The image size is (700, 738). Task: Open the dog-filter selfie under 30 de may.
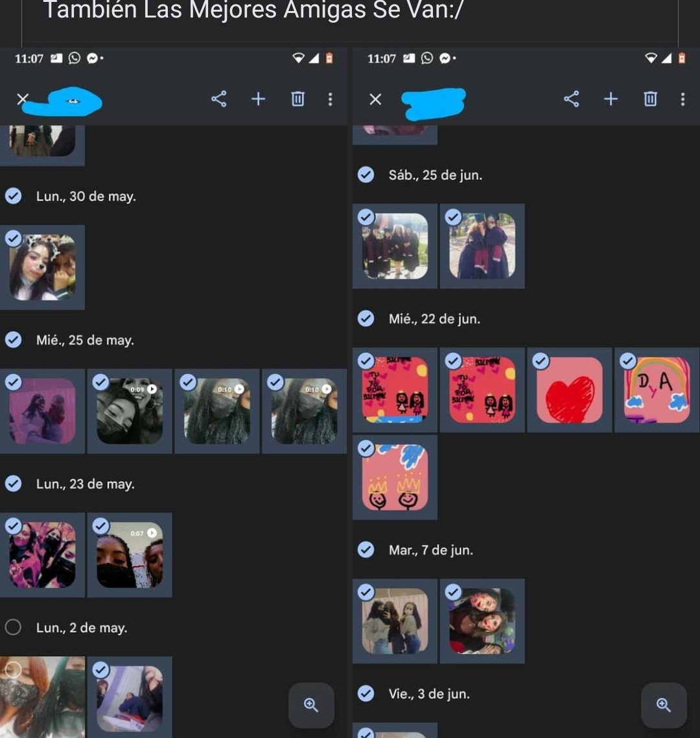point(42,267)
